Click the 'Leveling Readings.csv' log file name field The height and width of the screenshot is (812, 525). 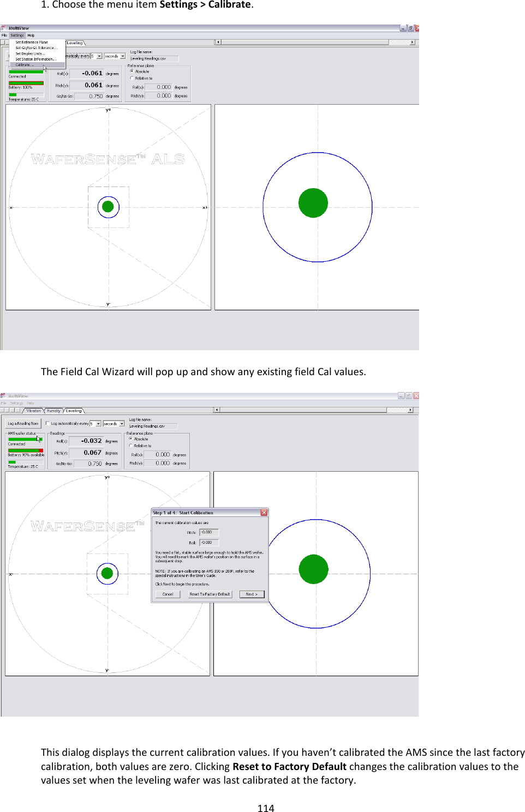[x=153, y=425]
